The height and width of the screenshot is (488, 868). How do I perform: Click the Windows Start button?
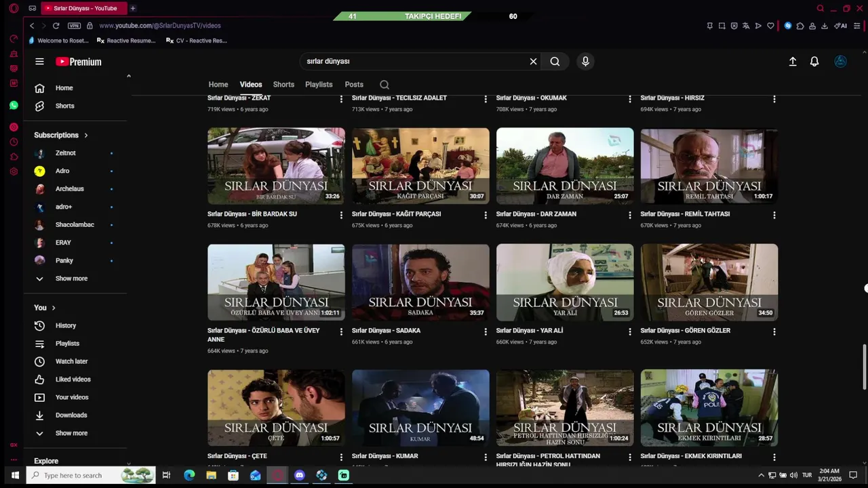(14, 475)
